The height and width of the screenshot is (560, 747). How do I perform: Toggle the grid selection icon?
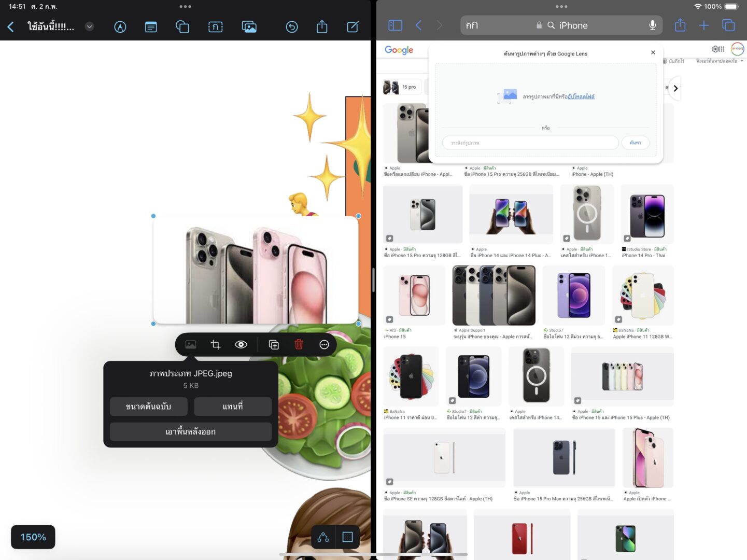[348, 537]
